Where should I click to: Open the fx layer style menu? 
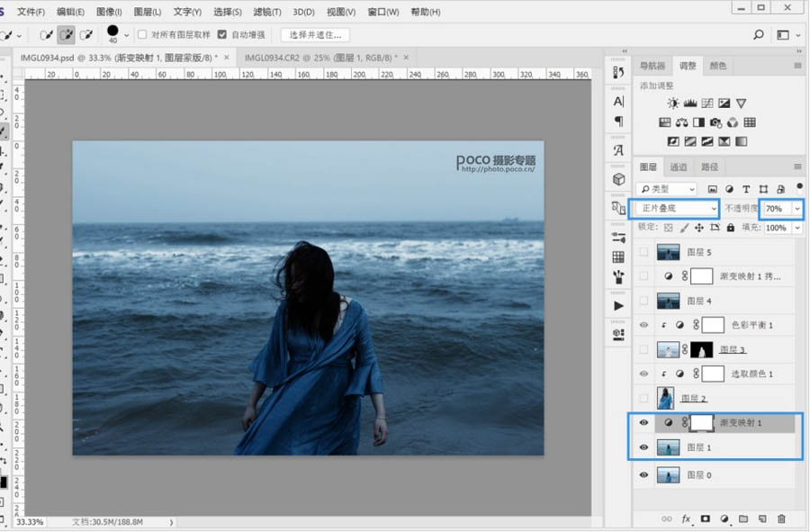click(686, 518)
